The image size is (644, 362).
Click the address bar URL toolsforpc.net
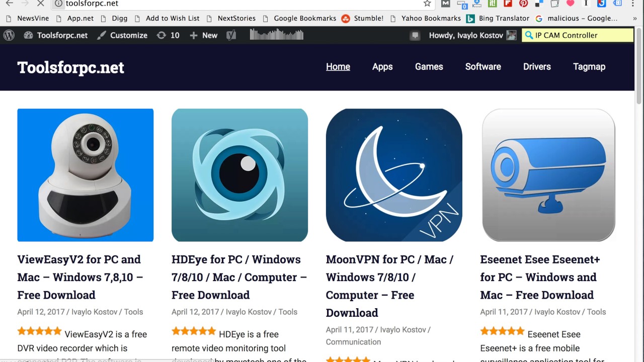click(x=92, y=4)
